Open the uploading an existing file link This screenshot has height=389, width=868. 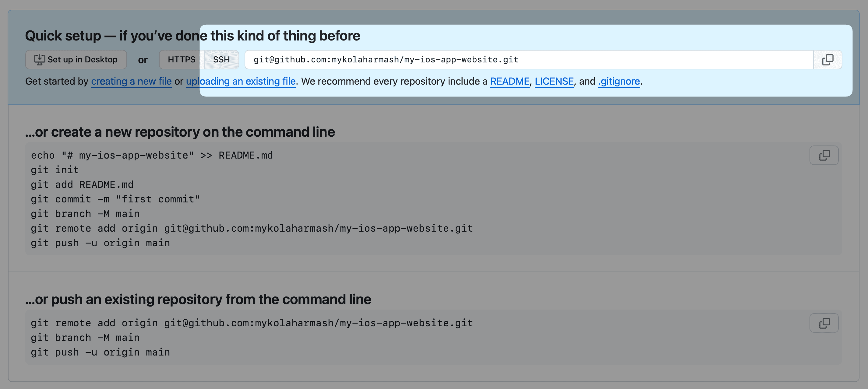point(241,81)
